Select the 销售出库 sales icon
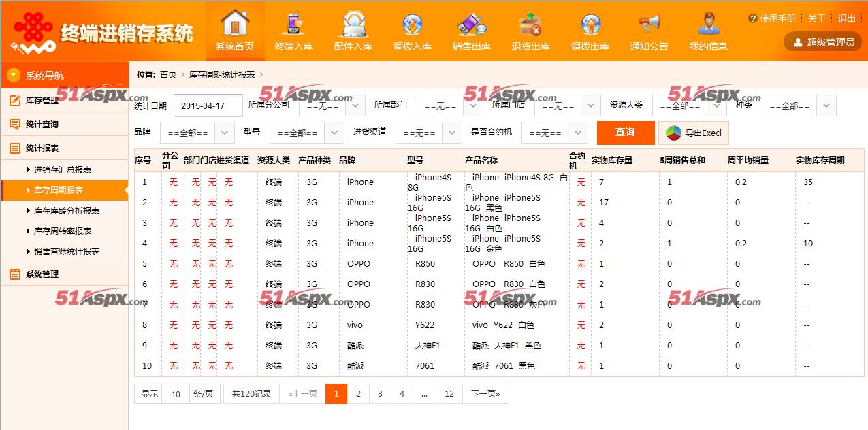The width and height of the screenshot is (868, 430). pyautogui.click(x=472, y=24)
